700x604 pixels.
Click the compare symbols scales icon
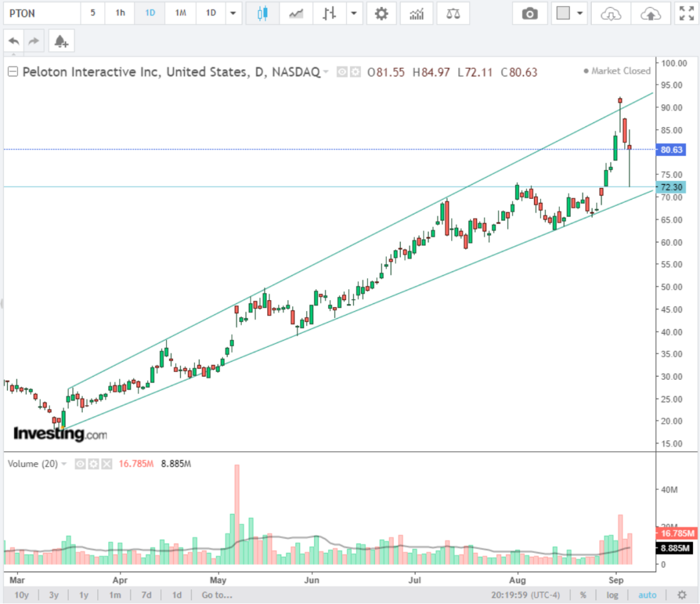tap(453, 14)
